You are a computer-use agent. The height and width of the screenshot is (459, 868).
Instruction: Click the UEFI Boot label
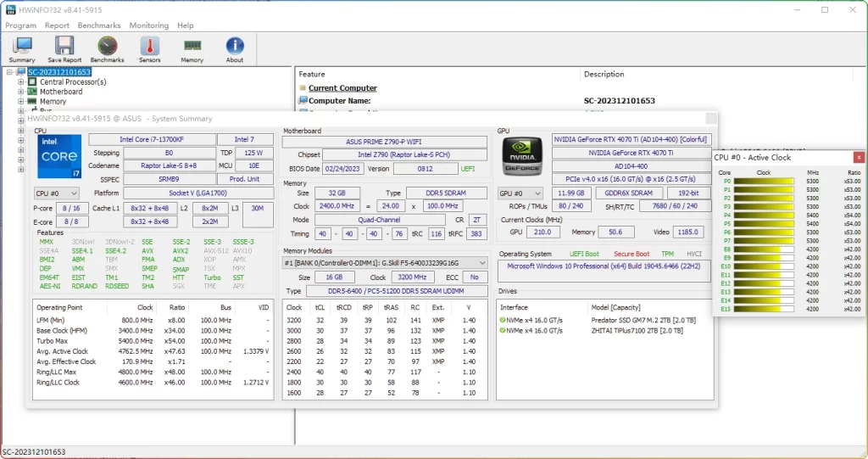[x=584, y=254]
